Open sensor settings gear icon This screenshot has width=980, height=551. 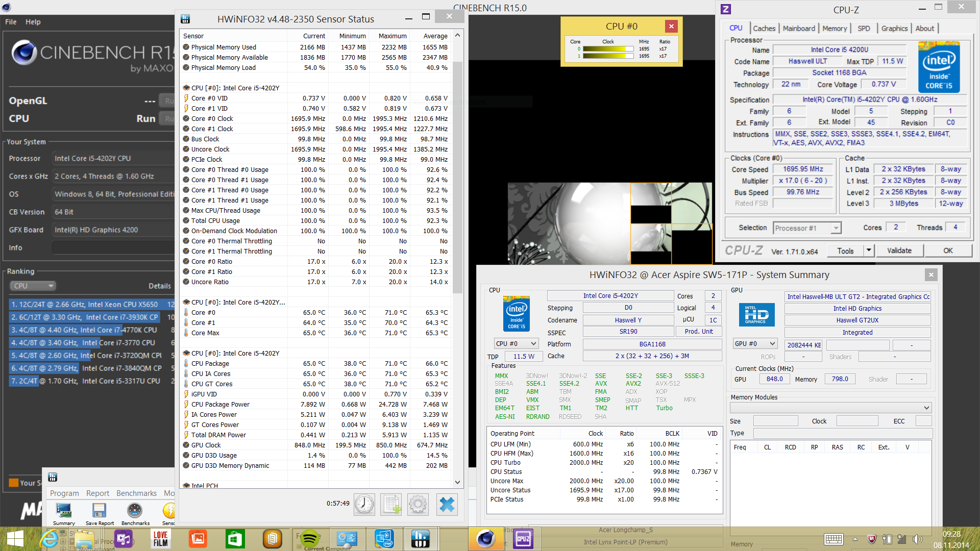[418, 504]
